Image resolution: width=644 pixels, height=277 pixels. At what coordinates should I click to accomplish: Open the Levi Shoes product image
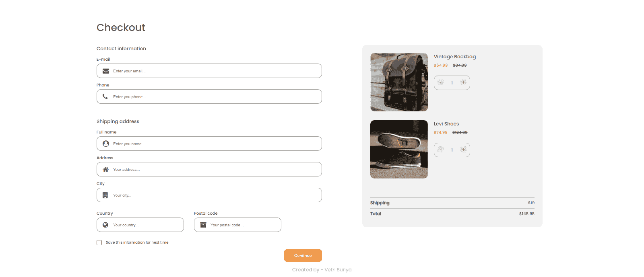coord(399,149)
